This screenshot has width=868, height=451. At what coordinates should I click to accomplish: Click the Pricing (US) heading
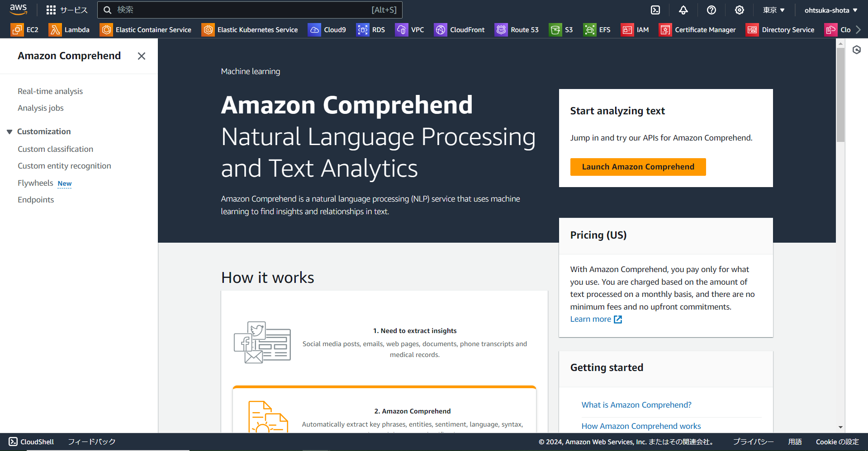coord(598,235)
